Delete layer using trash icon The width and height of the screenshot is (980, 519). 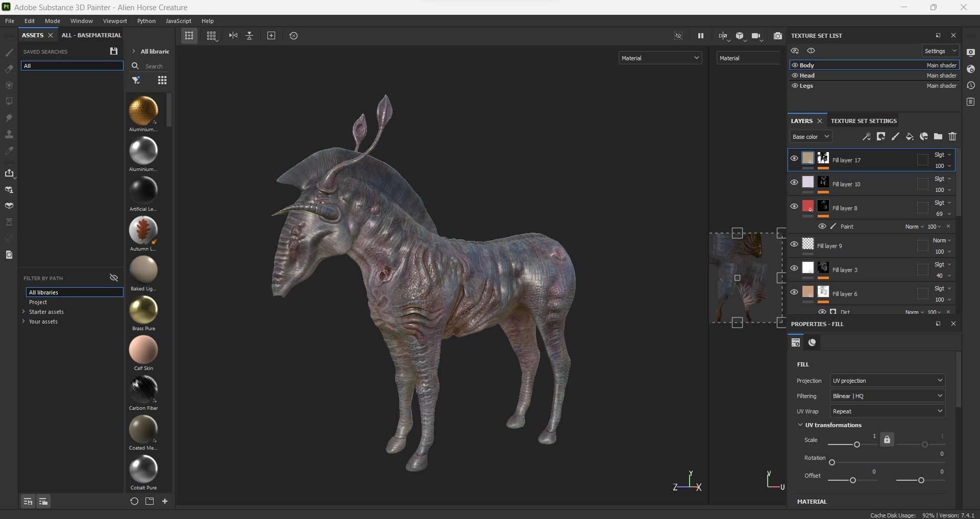click(x=952, y=136)
